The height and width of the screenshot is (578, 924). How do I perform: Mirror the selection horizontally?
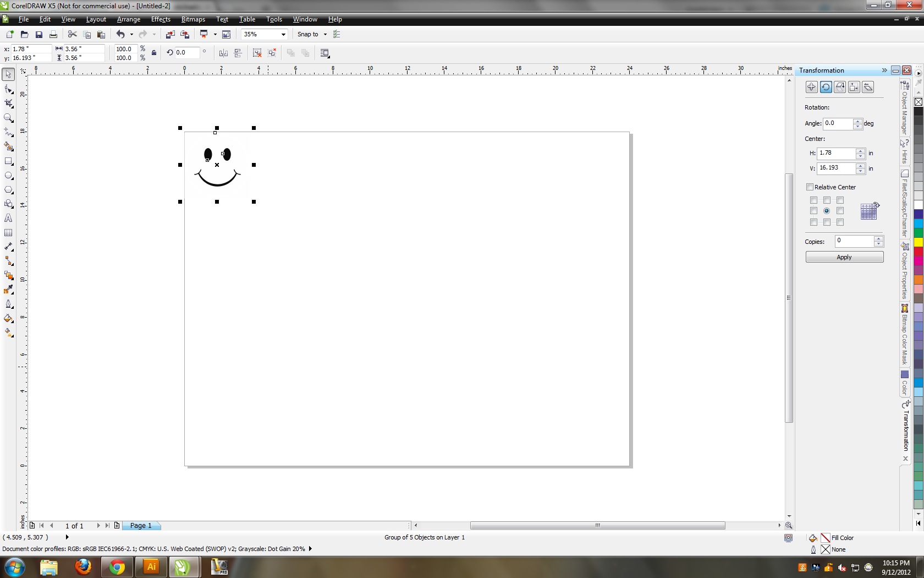(223, 53)
